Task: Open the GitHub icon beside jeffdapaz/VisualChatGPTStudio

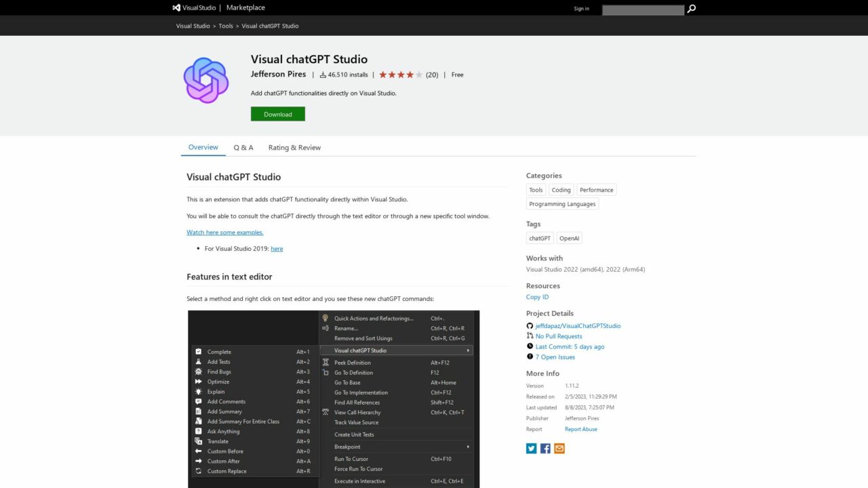Action: [530, 325]
